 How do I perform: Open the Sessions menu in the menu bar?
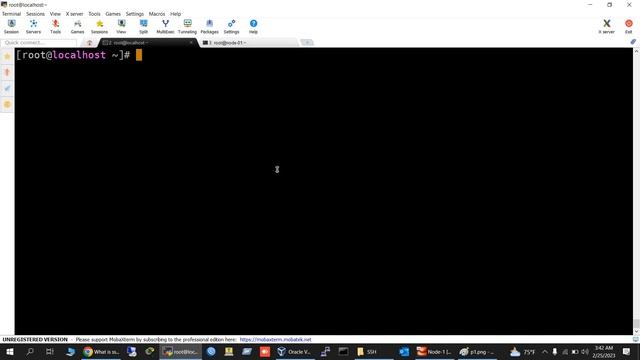tap(36, 14)
